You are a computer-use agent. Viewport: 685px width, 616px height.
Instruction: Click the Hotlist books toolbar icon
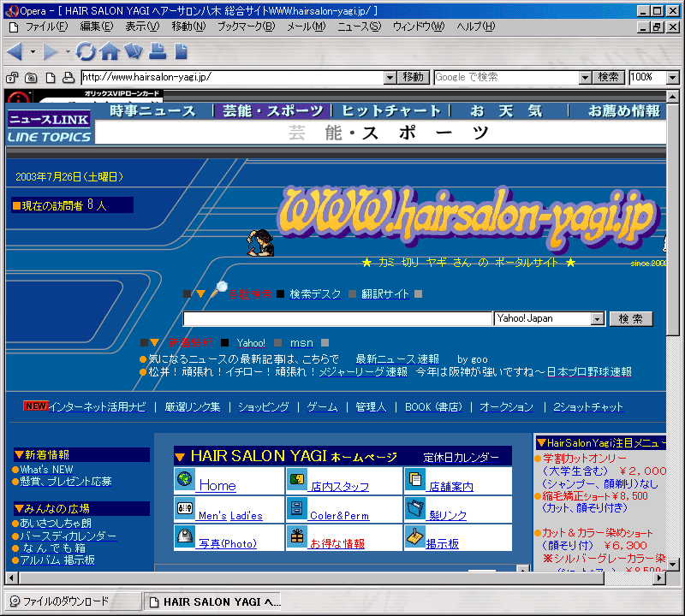pyautogui.click(x=134, y=51)
